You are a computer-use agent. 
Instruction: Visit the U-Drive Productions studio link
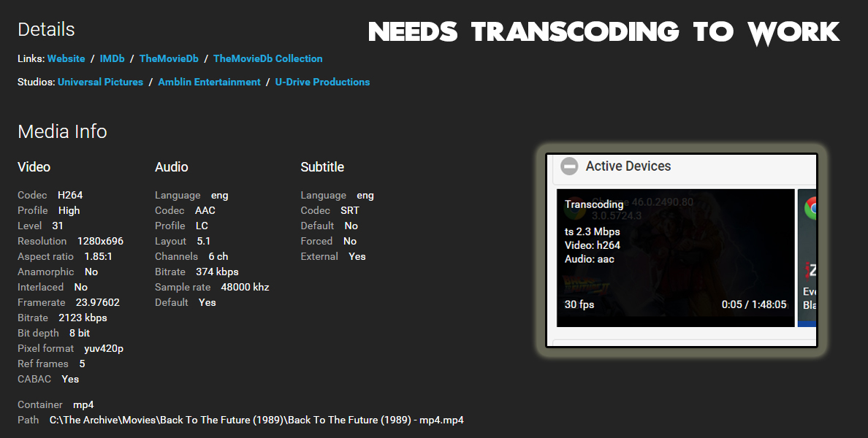pyautogui.click(x=322, y=82)
